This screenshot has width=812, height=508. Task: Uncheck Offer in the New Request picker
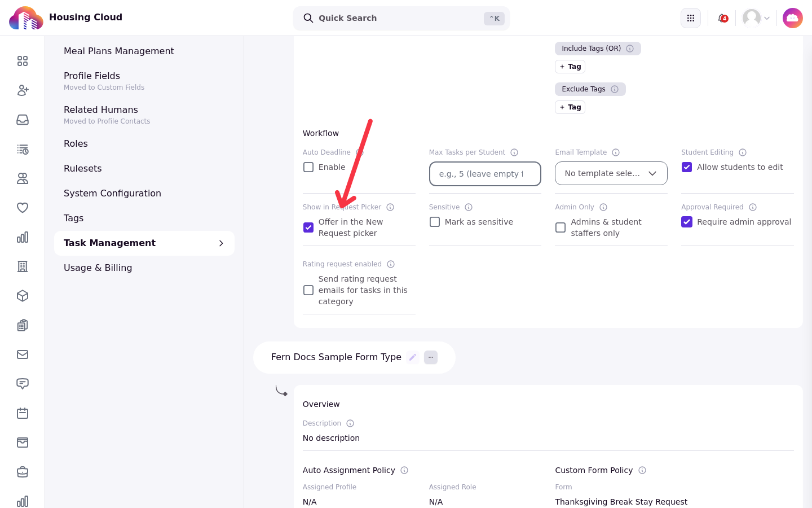pyautogui.click(x=308, y=227)
